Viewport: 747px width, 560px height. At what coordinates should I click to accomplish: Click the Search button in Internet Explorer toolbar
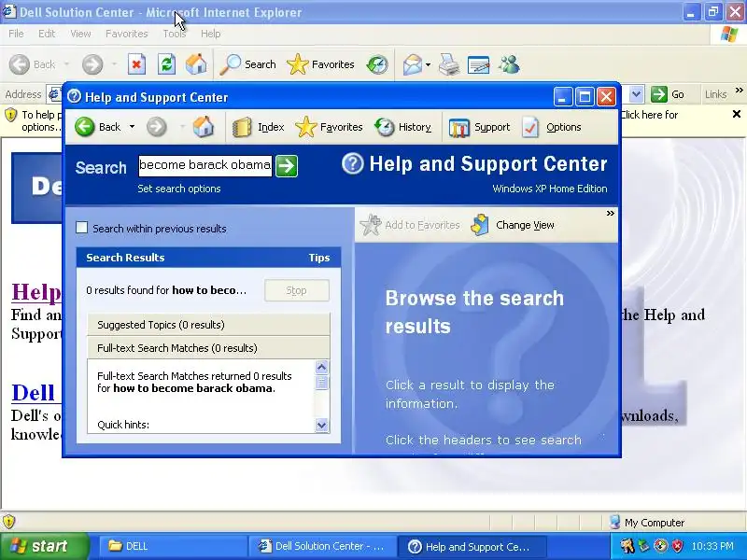pos(248,64)
